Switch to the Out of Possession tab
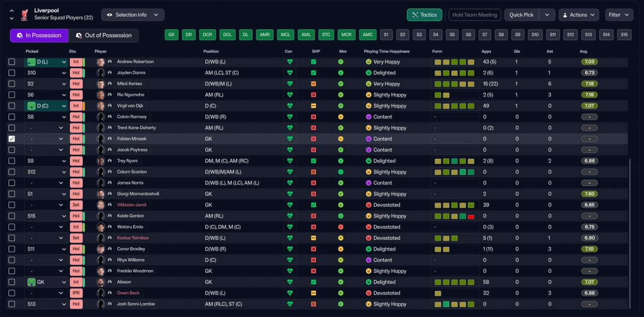This screenshot has height=317, width=644. coord(103,35)
